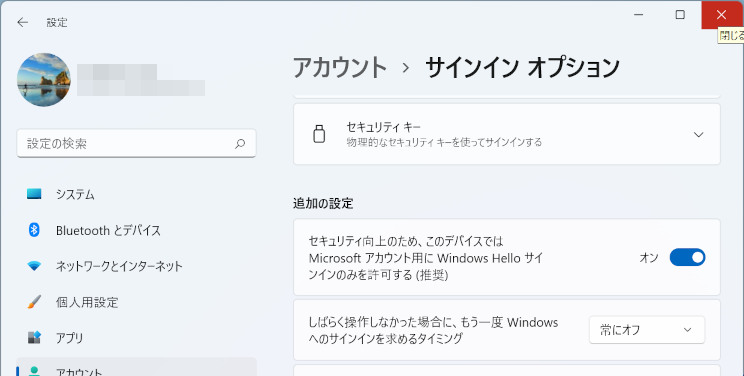
Task: Click the network Wi-Fi icon
Action: click(34, 266)
